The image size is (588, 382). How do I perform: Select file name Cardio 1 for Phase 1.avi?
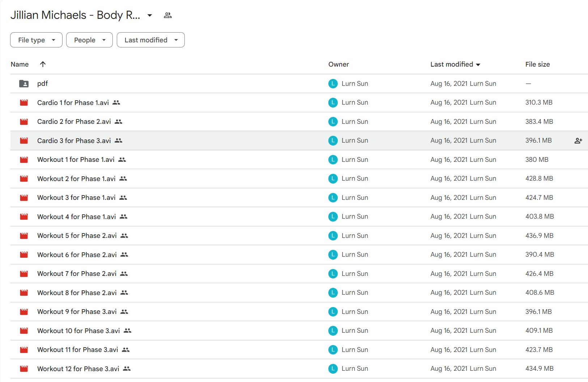tap(73, 102)
